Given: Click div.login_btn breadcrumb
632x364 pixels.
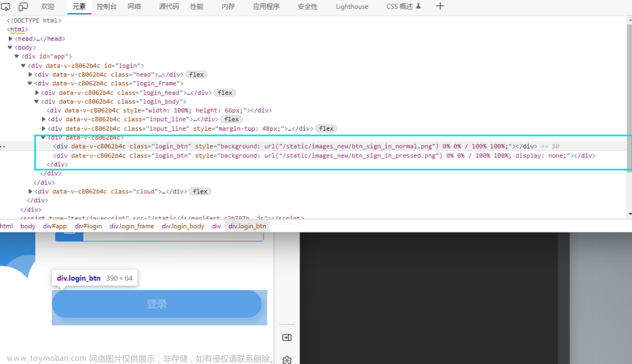Looking at the screenshot, I should [247, 226].
